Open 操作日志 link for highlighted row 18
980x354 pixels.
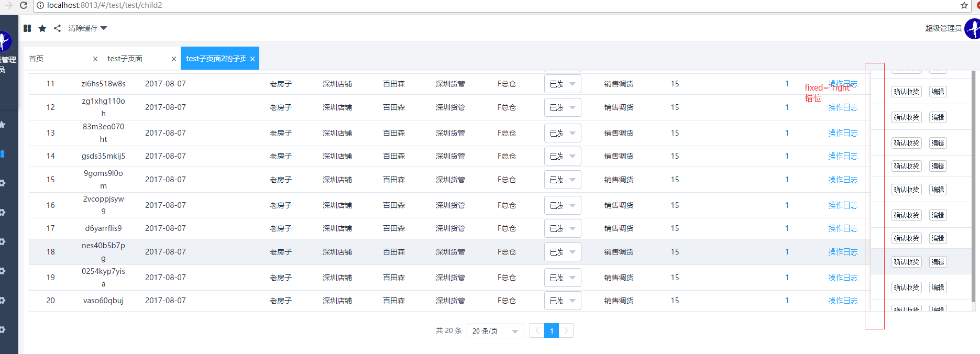click(x=843, y=252)
